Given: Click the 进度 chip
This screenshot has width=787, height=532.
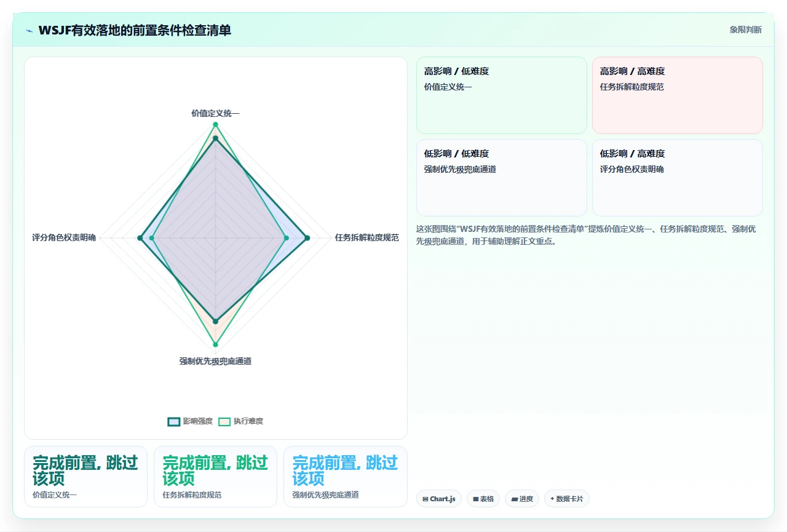Looking at the screenshot, I should click(523, 499).
